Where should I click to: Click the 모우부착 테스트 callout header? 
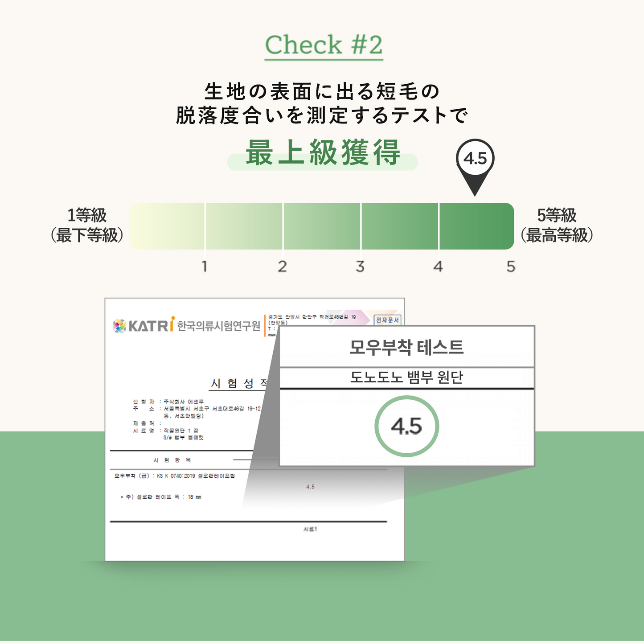point(406,347)
